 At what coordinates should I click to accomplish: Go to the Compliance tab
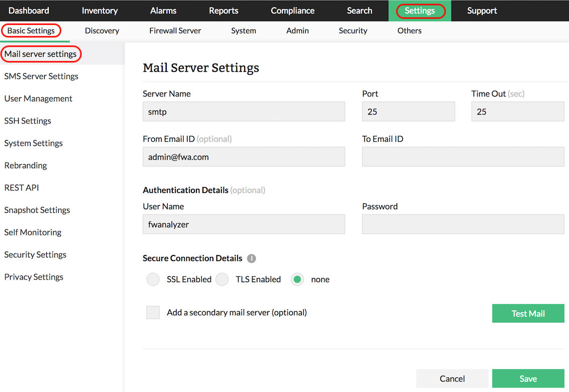tap(292, 11)
